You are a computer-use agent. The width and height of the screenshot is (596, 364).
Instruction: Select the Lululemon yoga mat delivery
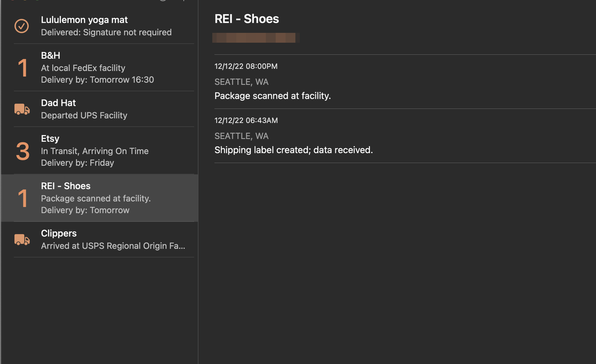click(x=99, y=26)
